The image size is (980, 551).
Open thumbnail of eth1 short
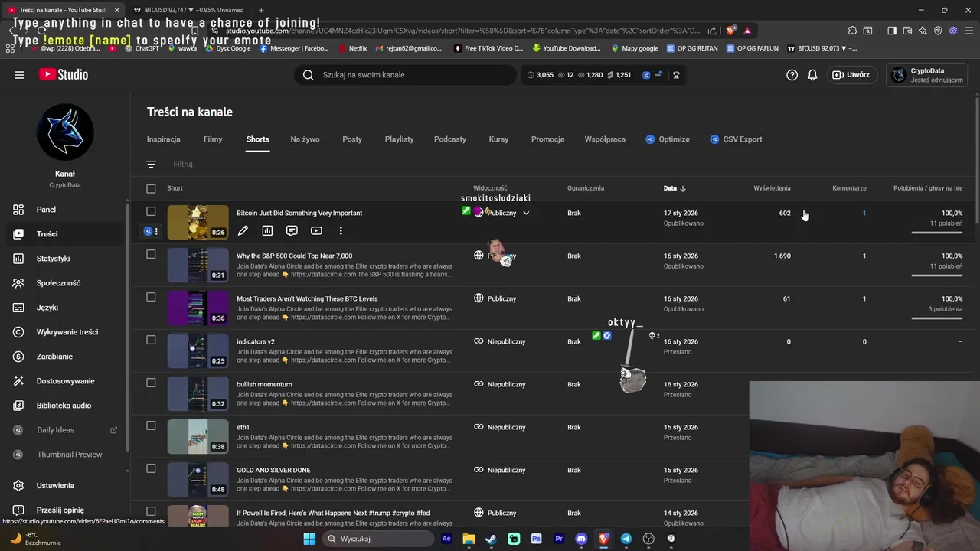pyautogui.click(x=198, y=437)
